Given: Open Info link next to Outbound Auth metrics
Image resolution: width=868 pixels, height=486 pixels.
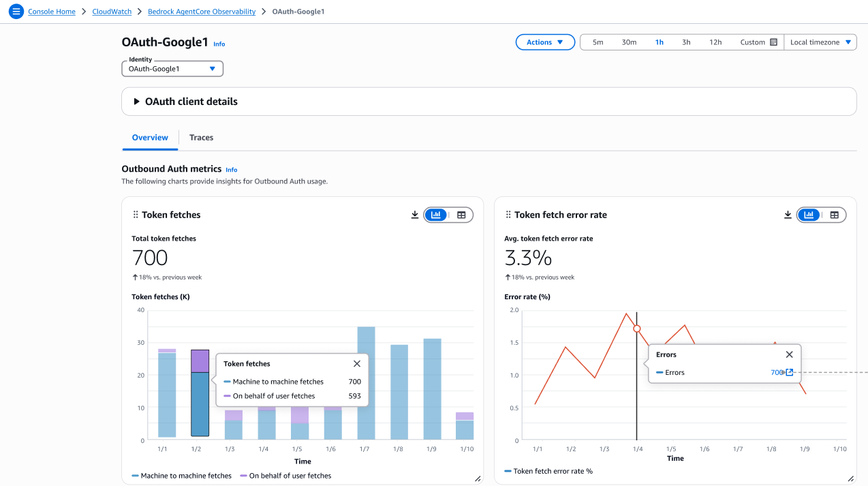Looking at the screenshot, I should pos(232,170).
